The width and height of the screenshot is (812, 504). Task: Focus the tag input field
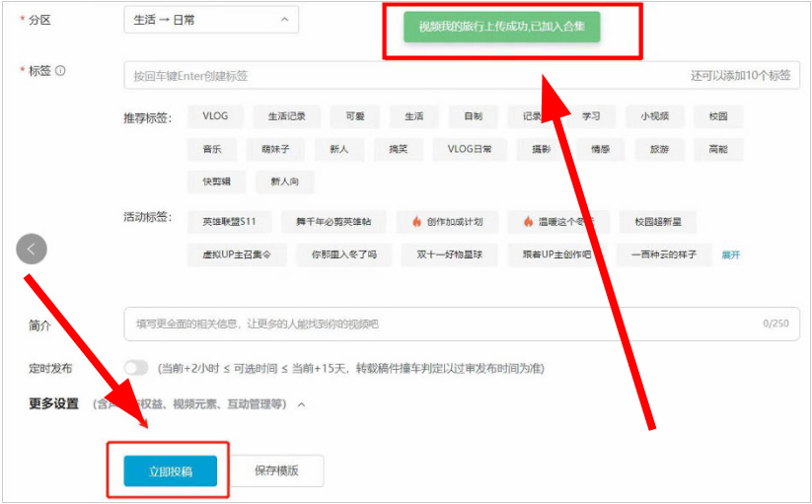click(x=462, y=76)
